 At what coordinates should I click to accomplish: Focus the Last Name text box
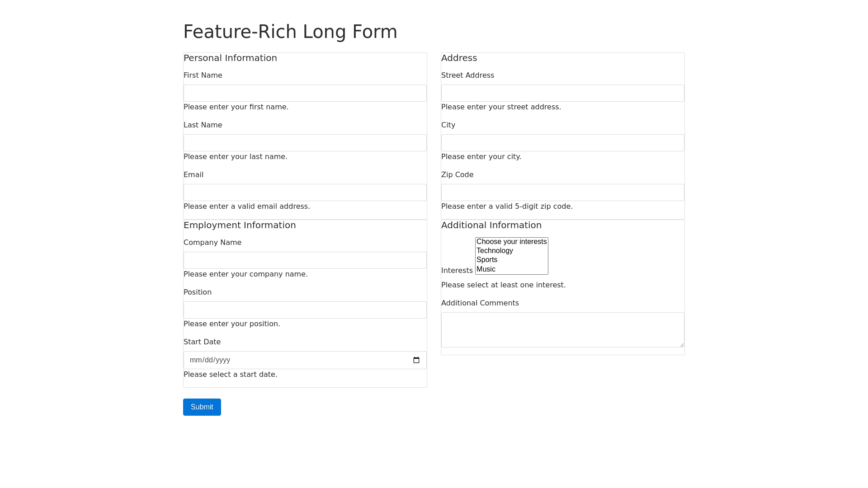pyautogui.click(x=305, y=143)
